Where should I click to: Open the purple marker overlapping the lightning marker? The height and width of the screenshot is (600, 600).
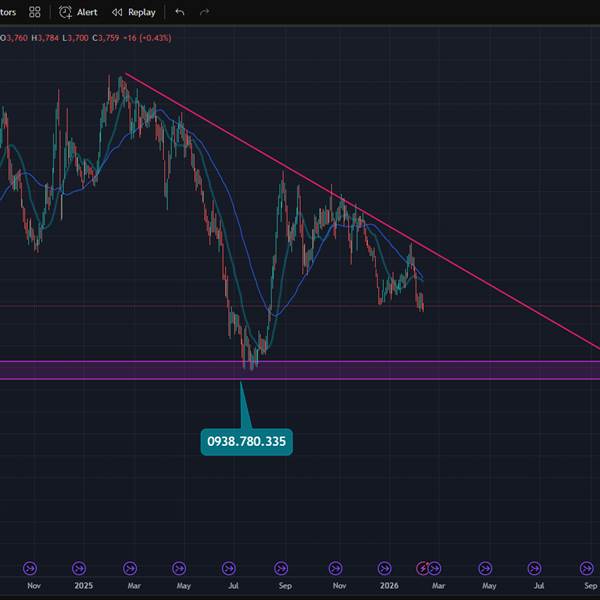(x=435, y=568)
